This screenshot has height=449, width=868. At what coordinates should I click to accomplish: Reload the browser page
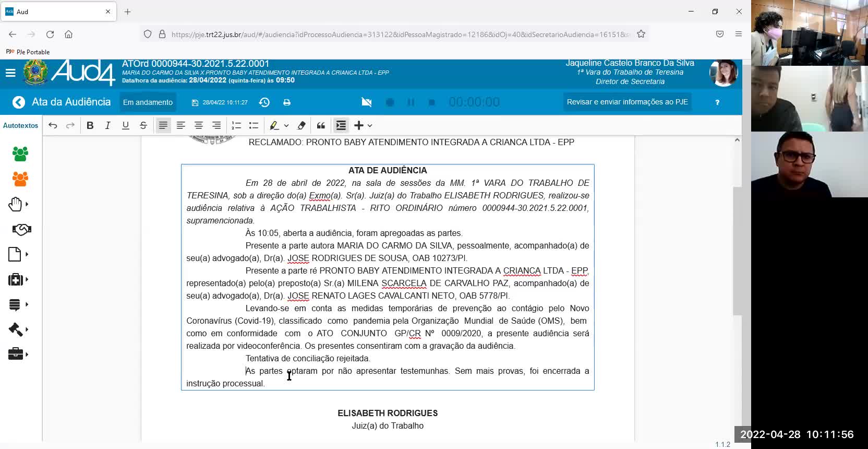point(50,34)
